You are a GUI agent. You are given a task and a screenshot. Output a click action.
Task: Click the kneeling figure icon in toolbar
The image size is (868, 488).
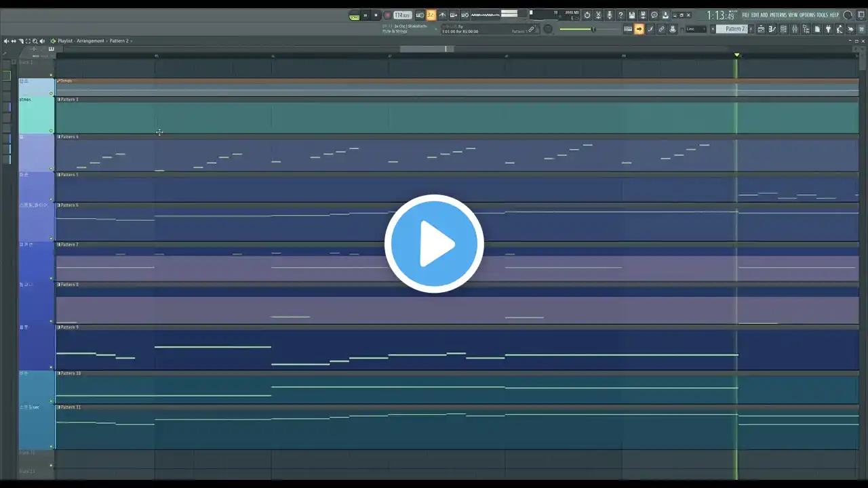click(840, 28)
